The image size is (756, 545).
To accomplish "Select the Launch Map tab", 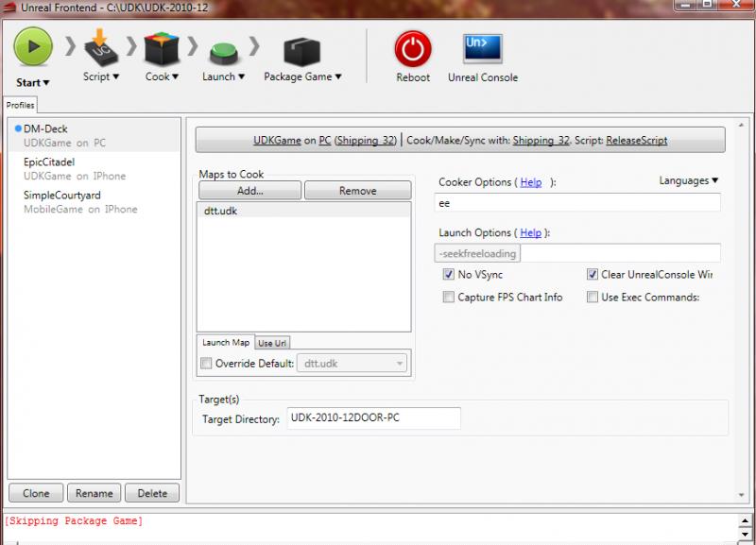I will click(226, 342).
